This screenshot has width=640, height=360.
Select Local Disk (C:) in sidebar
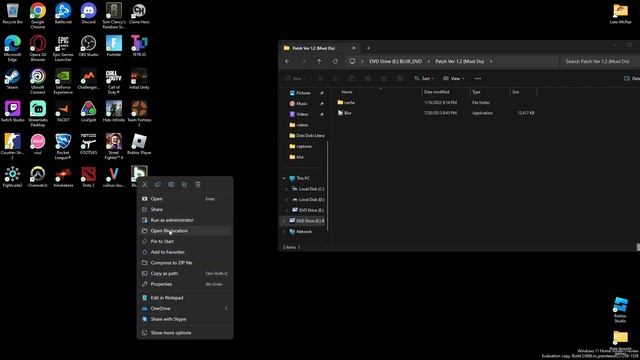click(x=308, y=189)
